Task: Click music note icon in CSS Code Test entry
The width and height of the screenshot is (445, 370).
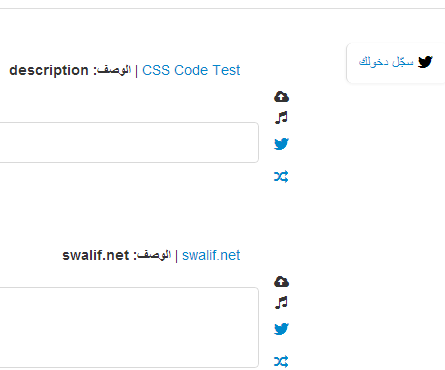Action: pos(281,118)
